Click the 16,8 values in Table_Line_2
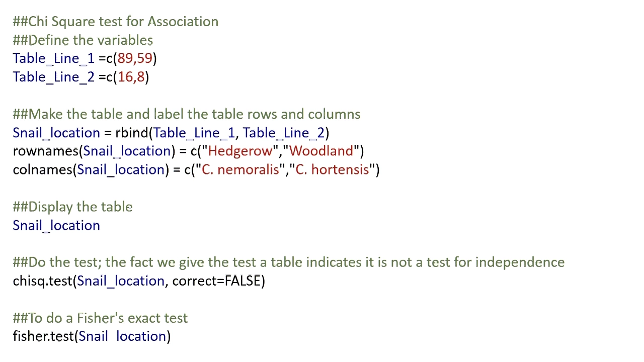 click(131, 77)
